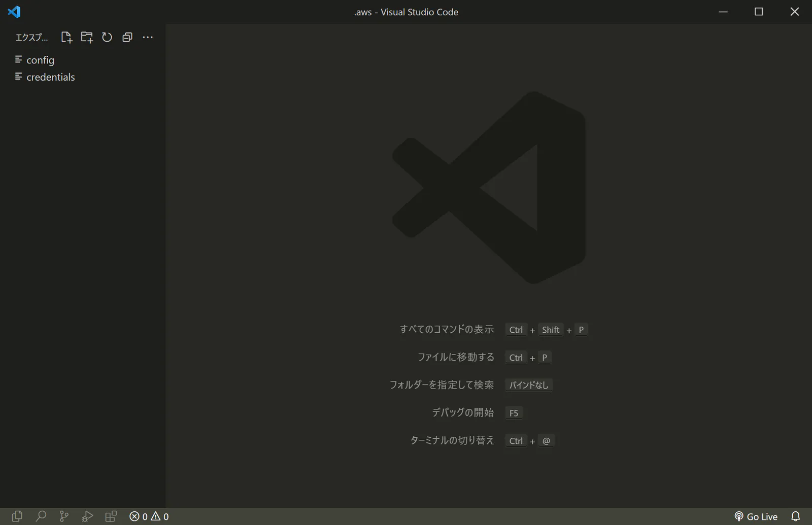Minimize the VS Code window
Image resolution: width=812 pixels, height=525 pixels.
coord(723,12)
